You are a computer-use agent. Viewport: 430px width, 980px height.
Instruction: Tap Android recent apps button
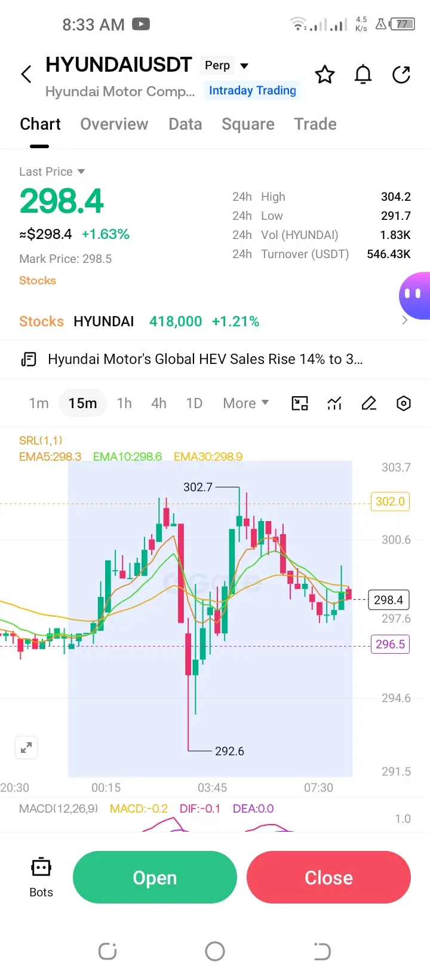coord(107,951)
